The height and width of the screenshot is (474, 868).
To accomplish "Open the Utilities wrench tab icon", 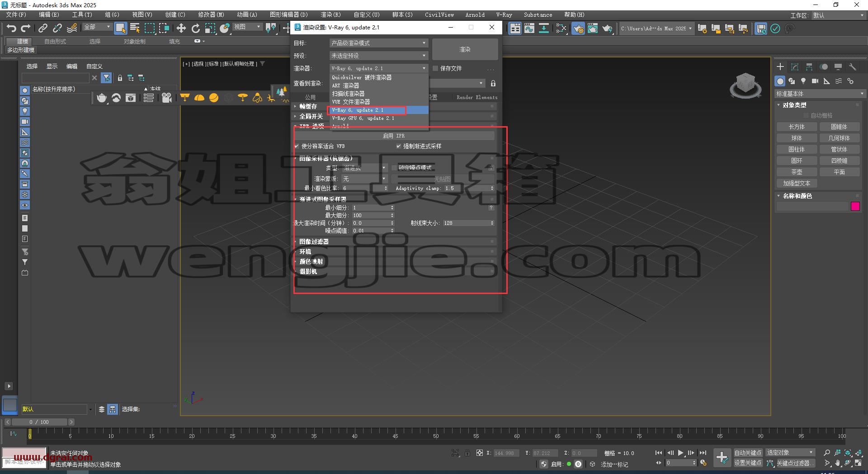I will [x=853, y=67].
